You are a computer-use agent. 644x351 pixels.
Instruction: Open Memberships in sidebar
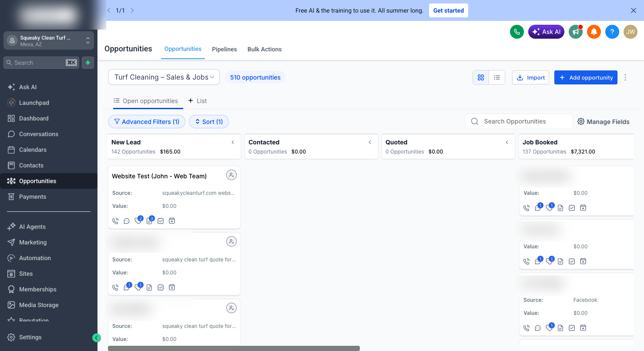click(49, 289)
